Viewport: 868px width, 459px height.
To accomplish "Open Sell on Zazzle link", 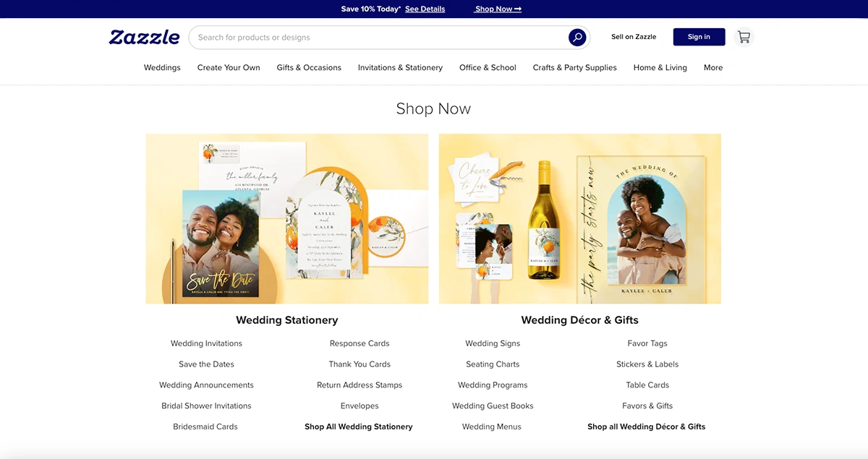I will tap(633, 37).
